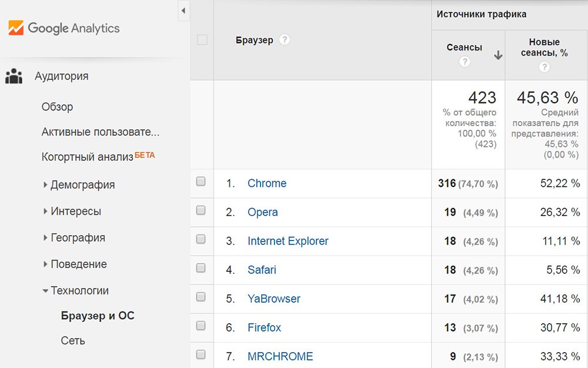Tick the select-all checkbox in table header
This screenshot has width=588, height=368.
(x=202, y=40)
